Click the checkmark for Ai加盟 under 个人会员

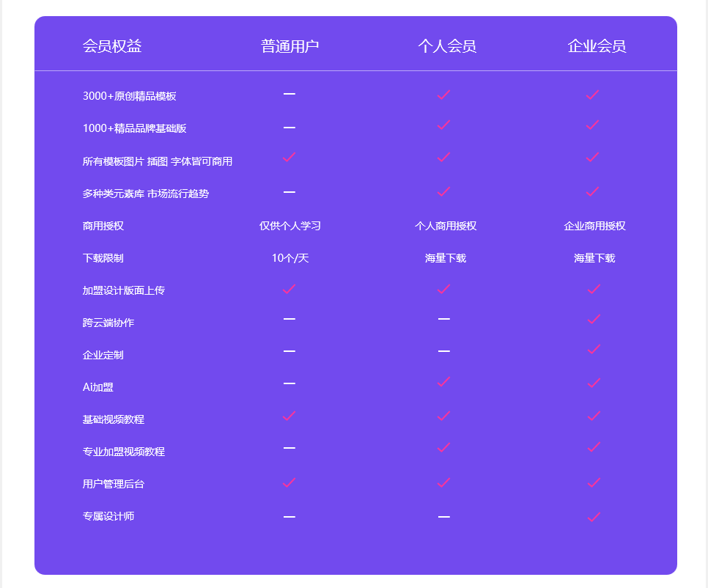[443, 386]
